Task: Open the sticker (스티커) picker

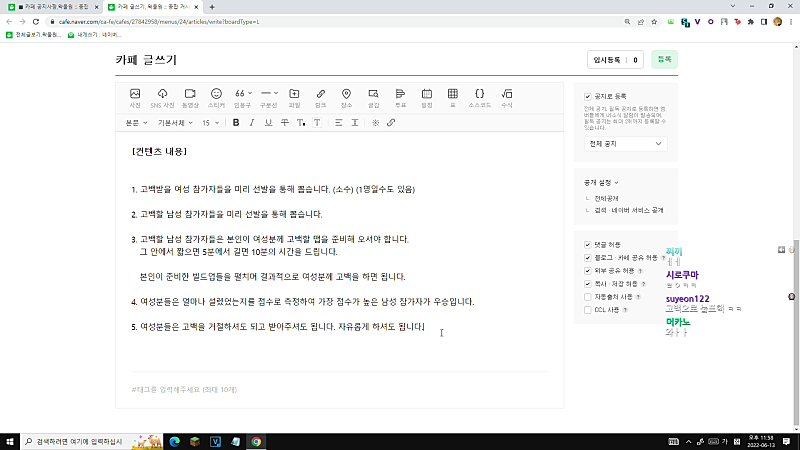Action: coord(216,98)
